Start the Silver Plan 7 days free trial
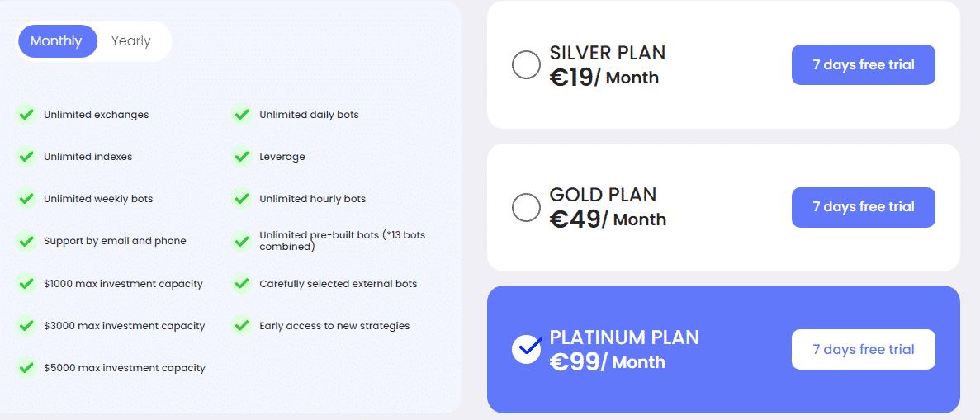This screenshot has height=420, width=980. coord(863,64)
